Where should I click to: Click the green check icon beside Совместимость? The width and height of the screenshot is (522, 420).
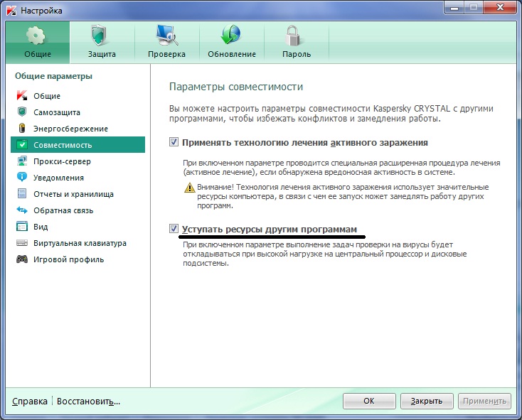coord(22,145)
